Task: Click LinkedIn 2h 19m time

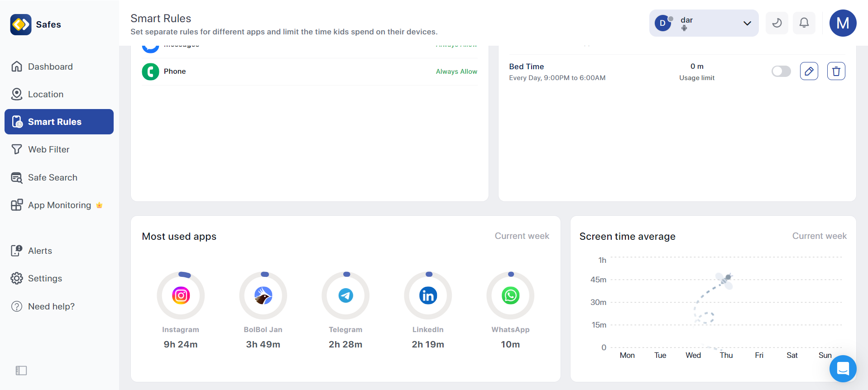Action: tap(428, 344)
